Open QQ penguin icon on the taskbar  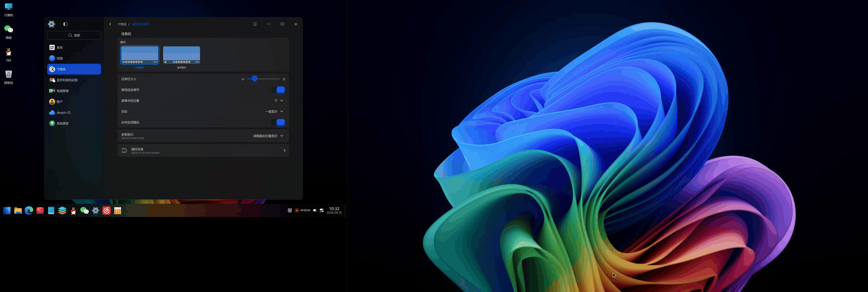point(74,211)
